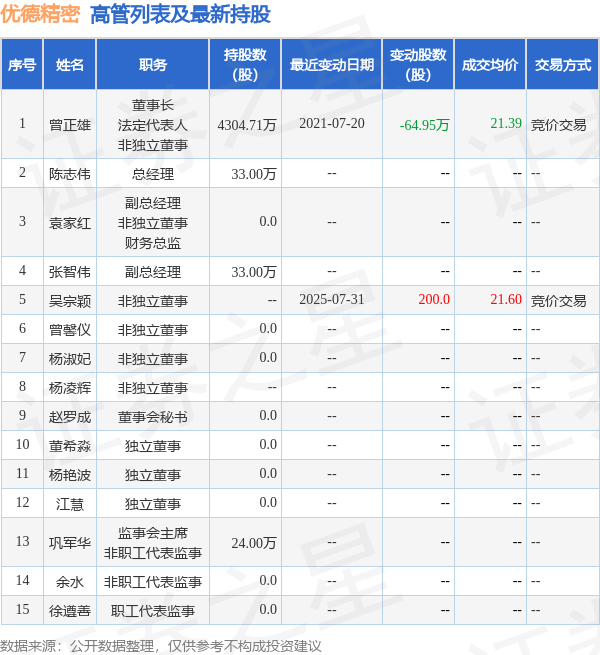Click the name 吴宗颖
This screenshot has height=655, width=600.
coord(70,301)
